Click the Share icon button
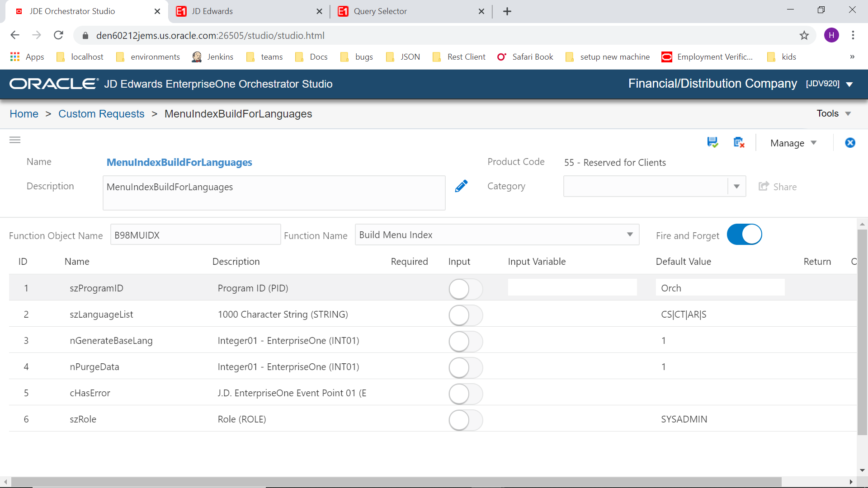The width and height of the screenshot is (868, 488). (778, 187)
